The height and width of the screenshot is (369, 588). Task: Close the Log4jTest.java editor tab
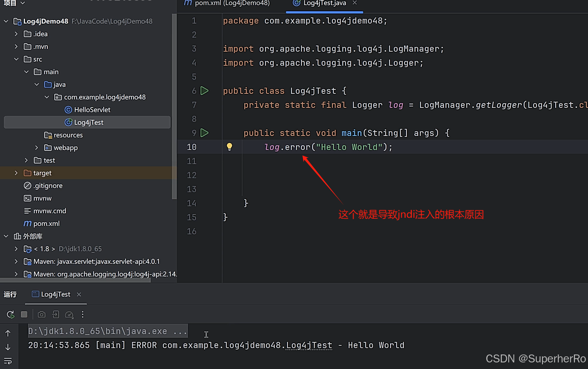pyautogui.click(x=354, y=3)
